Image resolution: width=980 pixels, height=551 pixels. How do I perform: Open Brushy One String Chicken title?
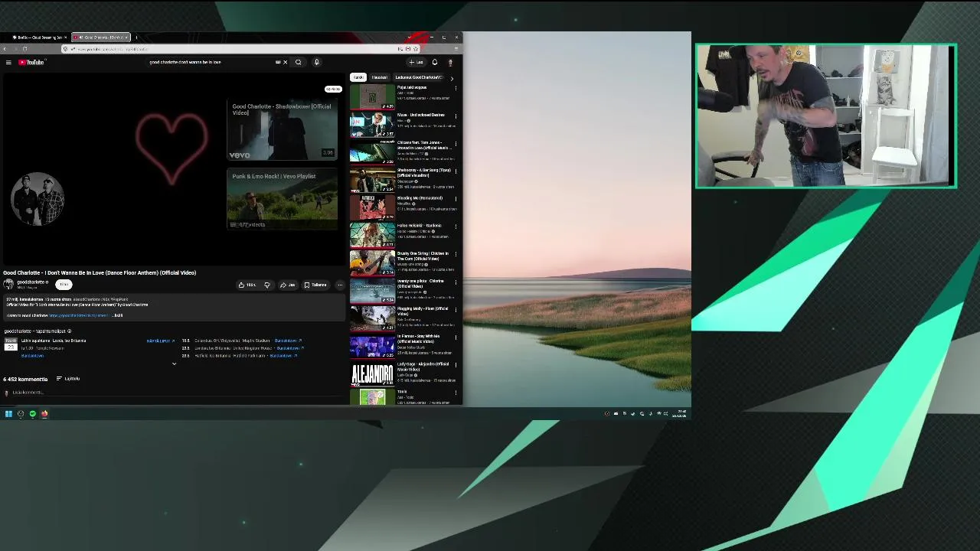[x=423, y=256]
